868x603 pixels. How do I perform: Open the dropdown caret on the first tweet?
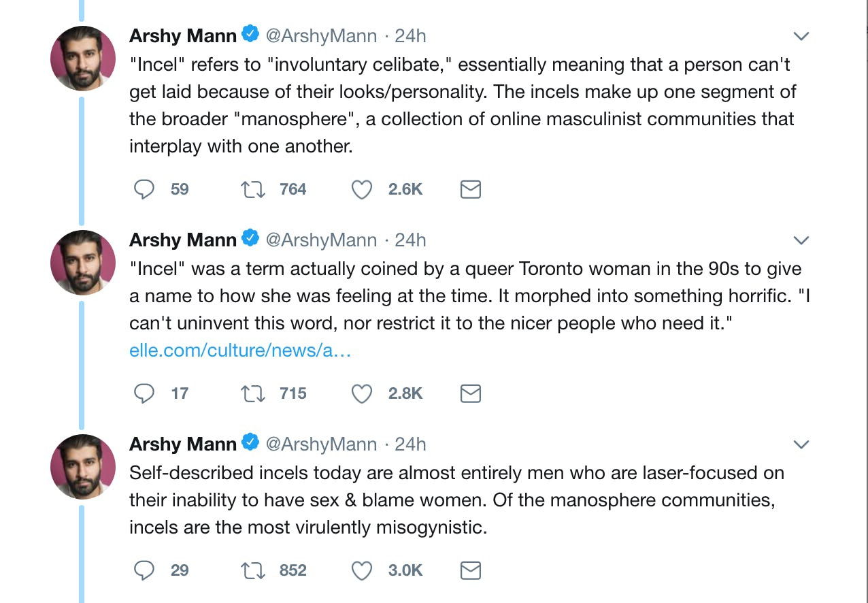click(x=801, y=35)
